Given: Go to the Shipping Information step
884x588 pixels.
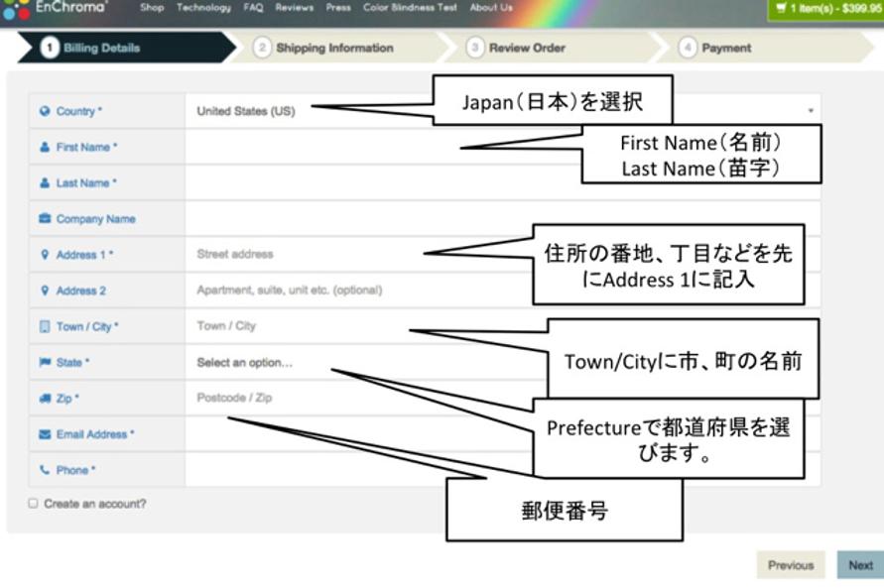Looking at the screenshot, I should pyautogui.click(x=338, y=48).
